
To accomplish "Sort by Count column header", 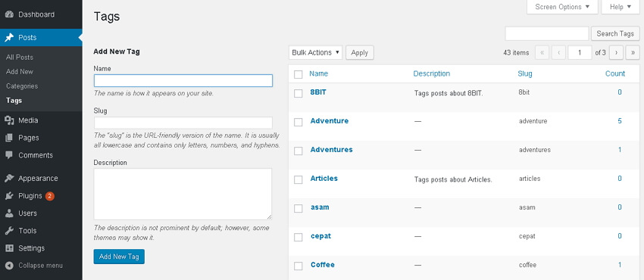I will [x=615, y=74].
